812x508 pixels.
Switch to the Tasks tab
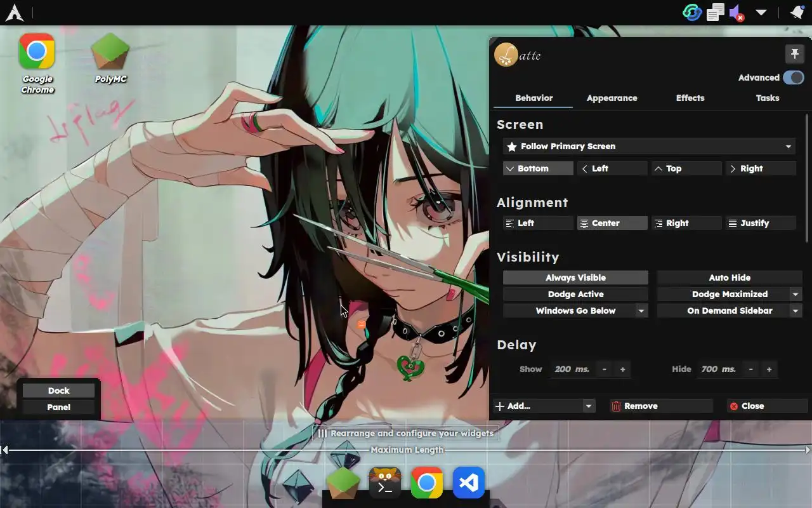768,98
